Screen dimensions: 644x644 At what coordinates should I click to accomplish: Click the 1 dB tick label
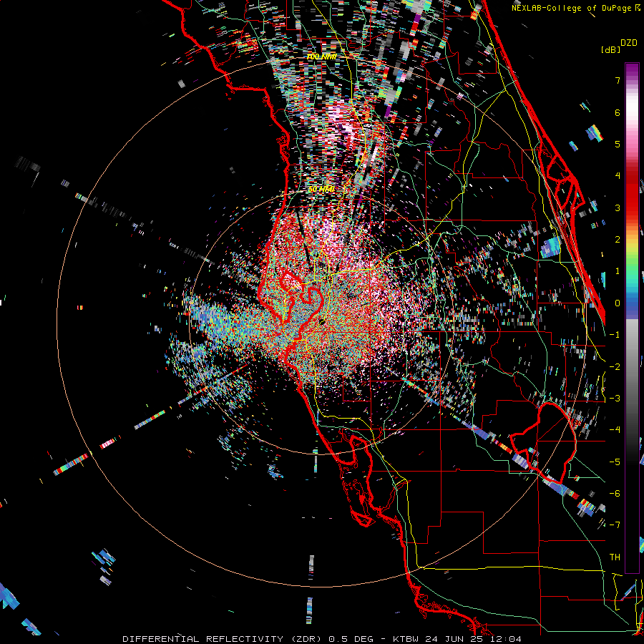pyautogui.click(x=618, y=271)
